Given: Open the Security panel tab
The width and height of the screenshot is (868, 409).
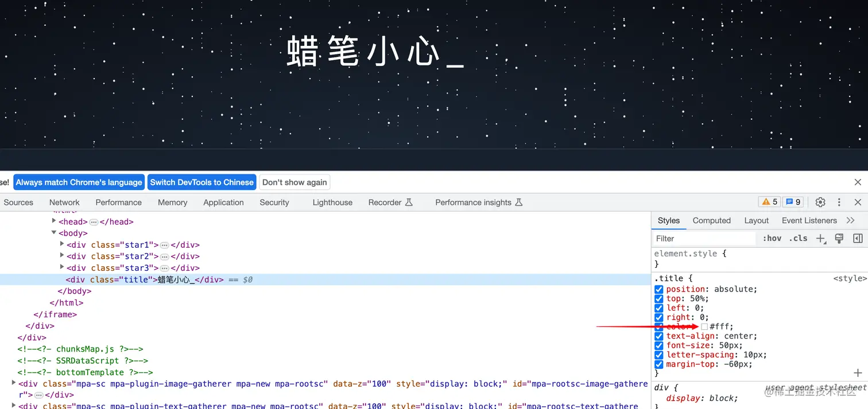Looking at the screenshot, I should coord(274,202).
